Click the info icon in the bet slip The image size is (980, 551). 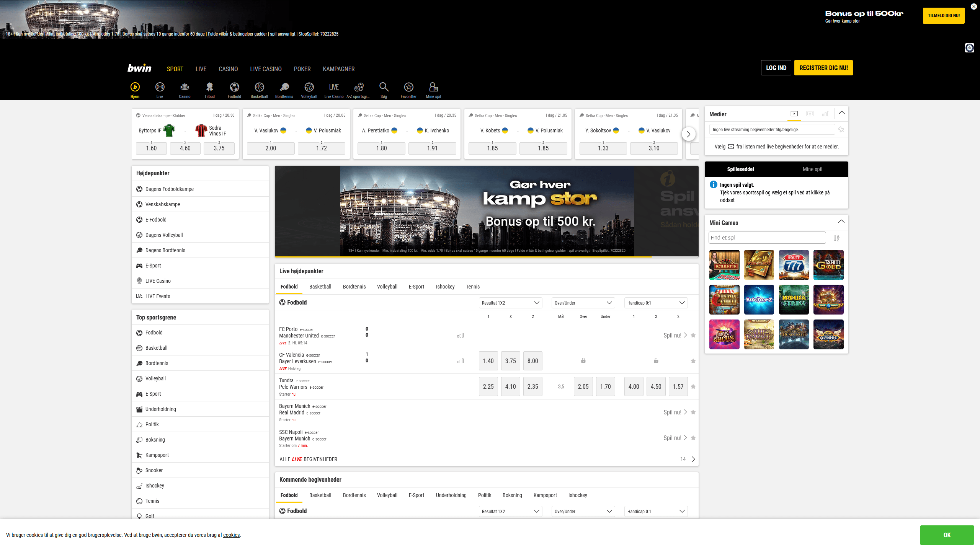[x=714, y=184]
